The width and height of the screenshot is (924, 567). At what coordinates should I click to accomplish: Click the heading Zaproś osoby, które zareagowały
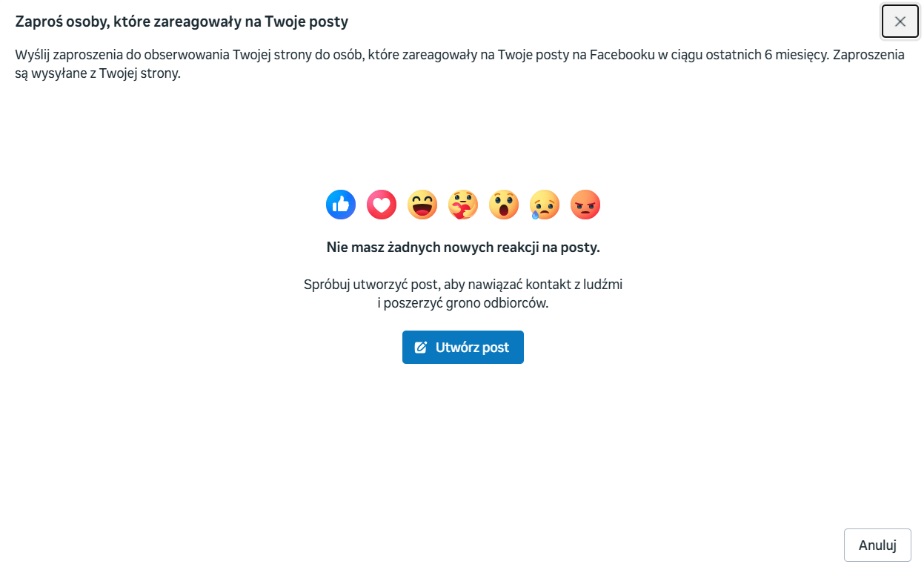tap(182, 21)
